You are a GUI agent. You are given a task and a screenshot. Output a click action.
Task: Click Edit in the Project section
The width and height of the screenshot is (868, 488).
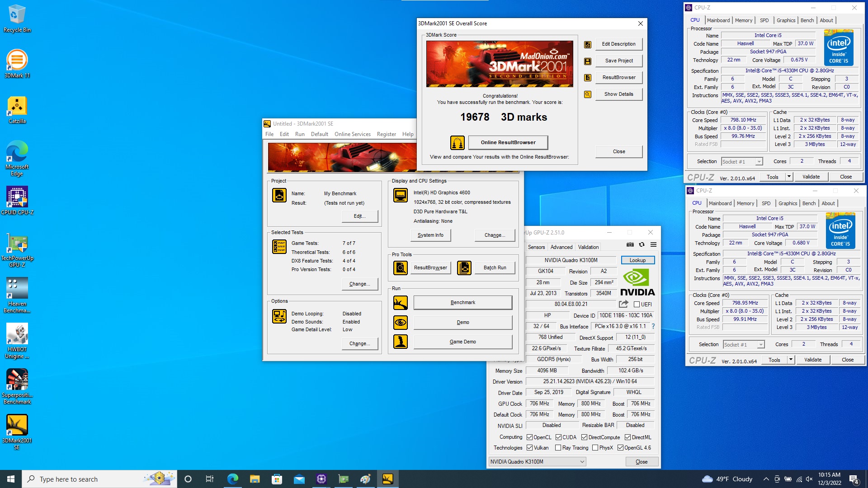(360, 216)
